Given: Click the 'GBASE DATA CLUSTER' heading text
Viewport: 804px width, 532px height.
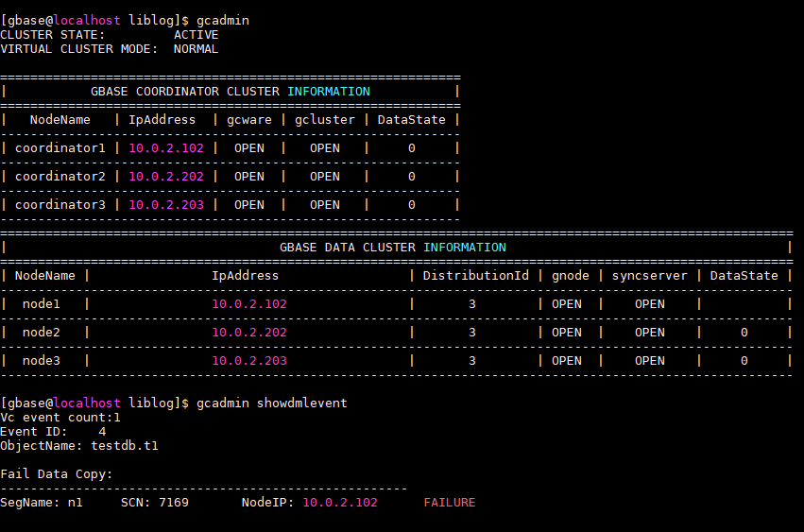Looking at the screenshot, I should pyautogui.click(x=347, y=248).
